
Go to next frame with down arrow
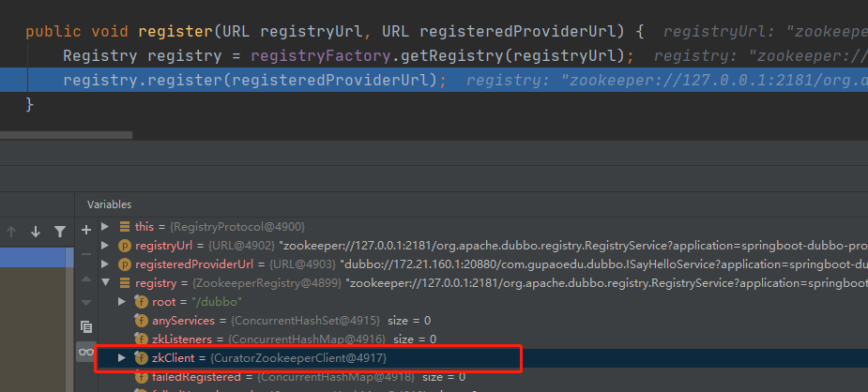pyautogui.click(x=36, y=232)
